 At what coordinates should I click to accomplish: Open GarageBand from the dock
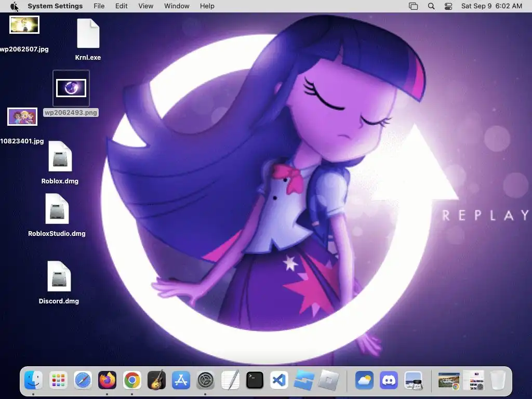click(156, 380)
